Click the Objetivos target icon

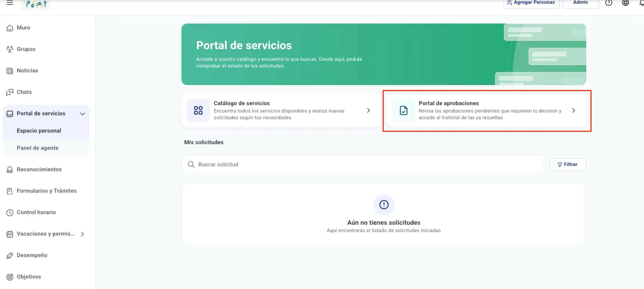[10, 277]
